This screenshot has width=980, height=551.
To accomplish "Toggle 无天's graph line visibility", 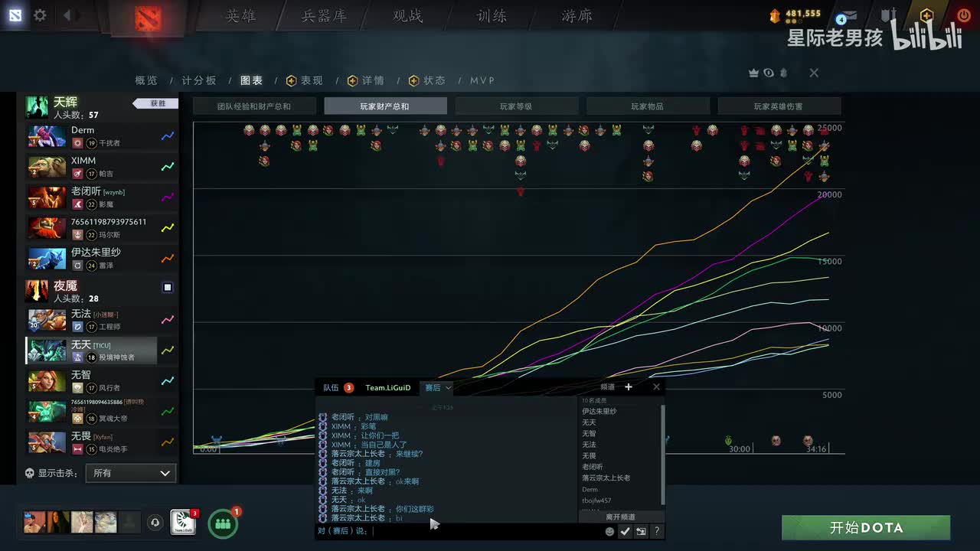I will 168,350.
